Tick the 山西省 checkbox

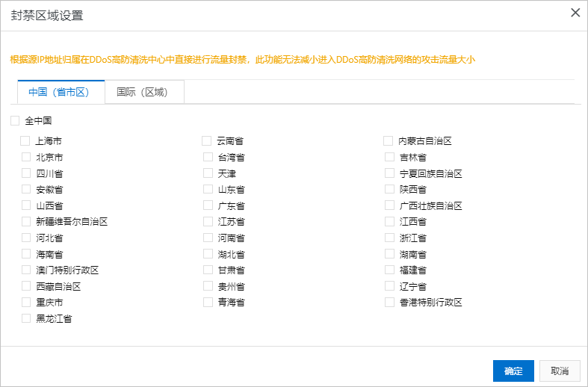coord(26,205)
